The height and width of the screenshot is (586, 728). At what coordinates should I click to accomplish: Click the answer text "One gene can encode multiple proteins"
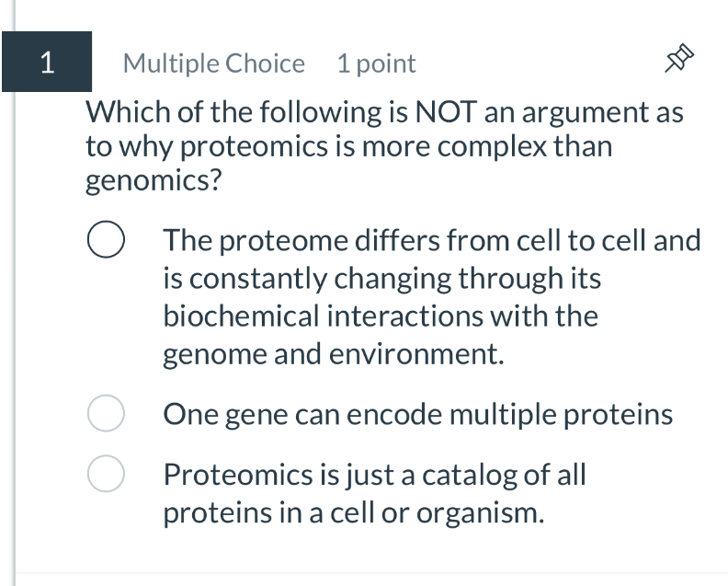tap(417, 415)
